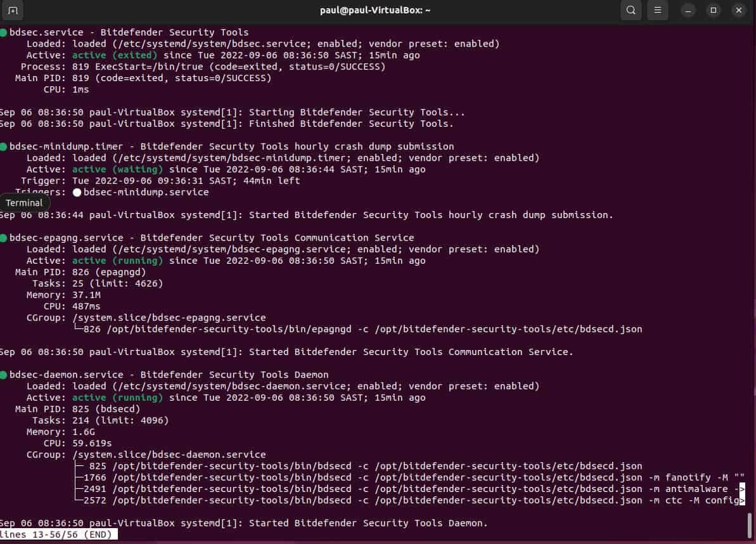Click green status dot of bdsec.service
This screenshot has height=544, width=756.
tap(3, 32)
